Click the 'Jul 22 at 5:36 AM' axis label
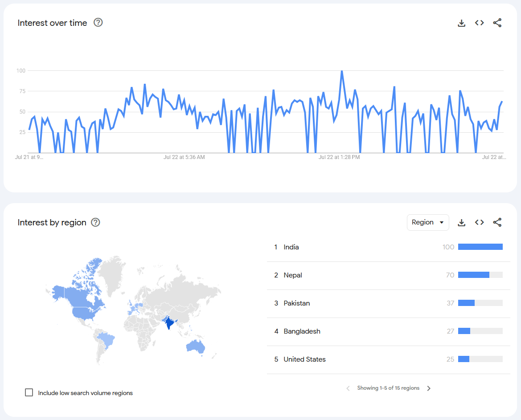This screenshot has height=420, width=521. 184,157
